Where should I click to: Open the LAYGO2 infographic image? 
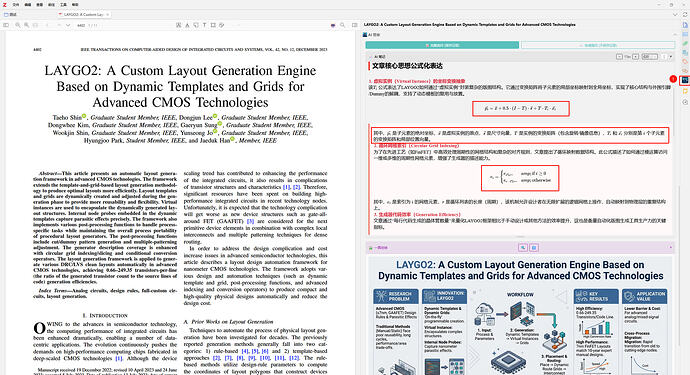[520, 315]
